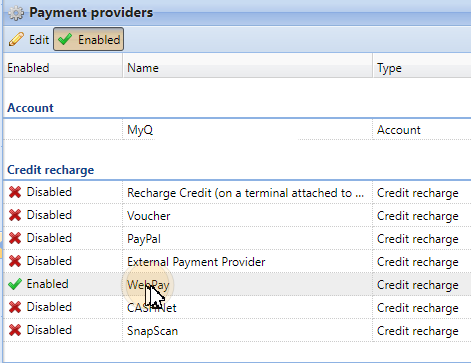
Task: Toggle the Enabled toolbar button
Action: point(89,39)
